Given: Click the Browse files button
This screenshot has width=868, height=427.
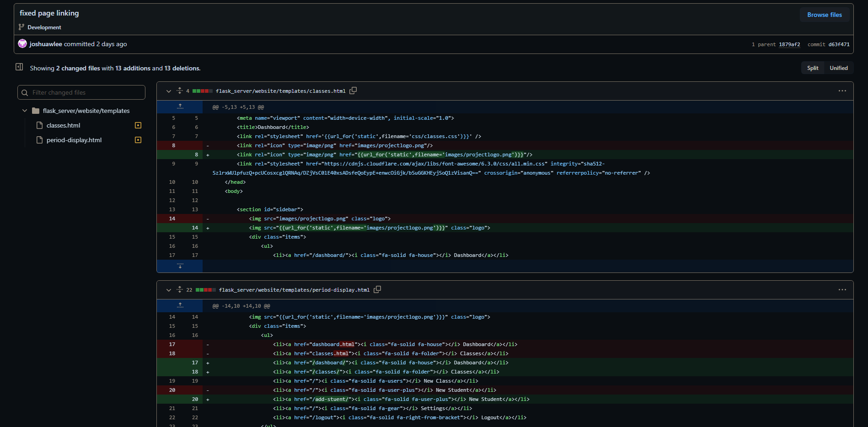Looking at the screenshot, I should (x=824, y=15).
